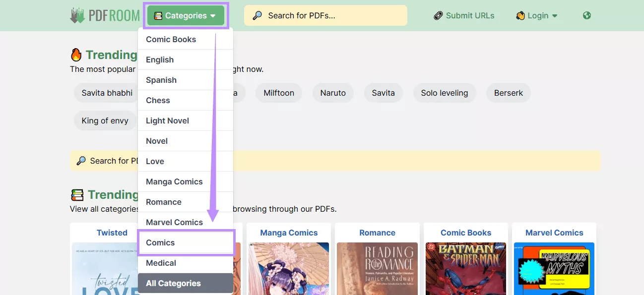
Task: Open the Submit URLs link
Action: point(464,15)
